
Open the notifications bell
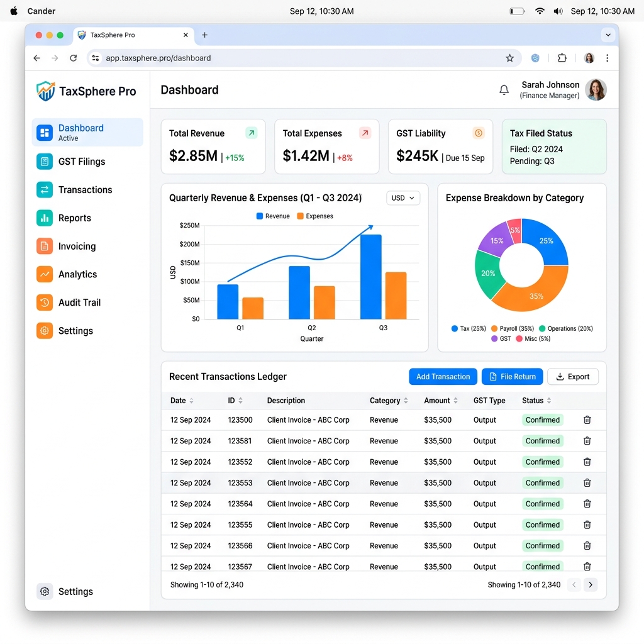504,89
